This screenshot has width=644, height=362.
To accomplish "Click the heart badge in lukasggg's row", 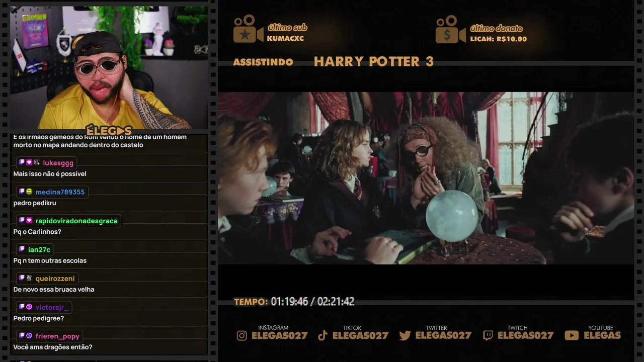I will point(29,162).
